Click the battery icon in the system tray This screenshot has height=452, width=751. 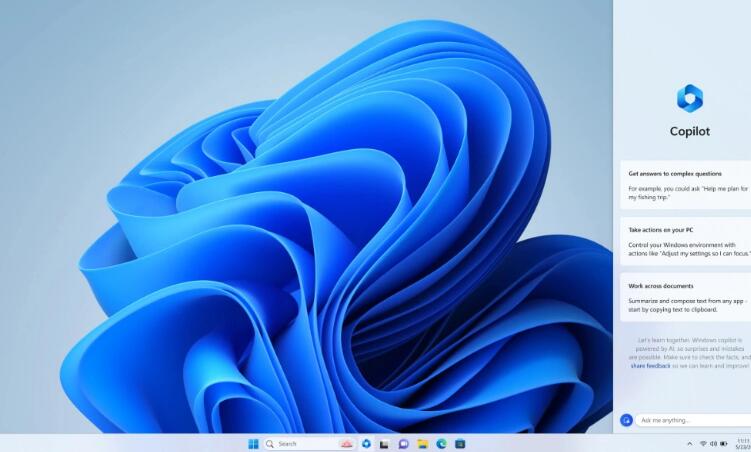click(x=724, y=443)
